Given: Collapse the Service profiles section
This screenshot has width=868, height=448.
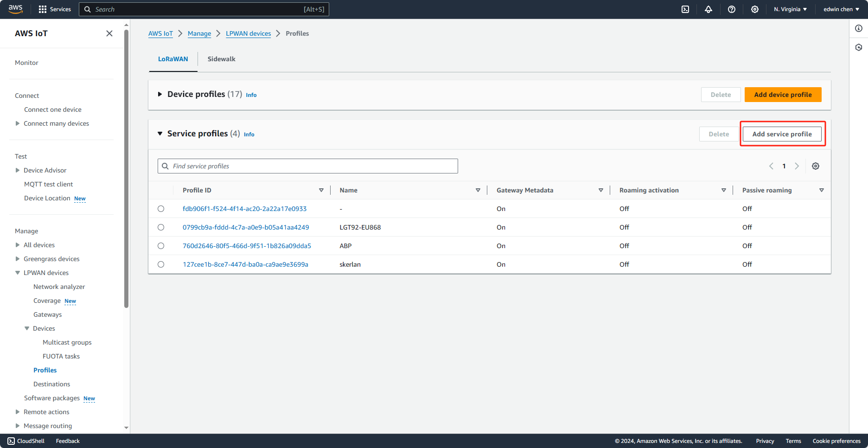Looking at the screenshot, I should coord(160,134).
